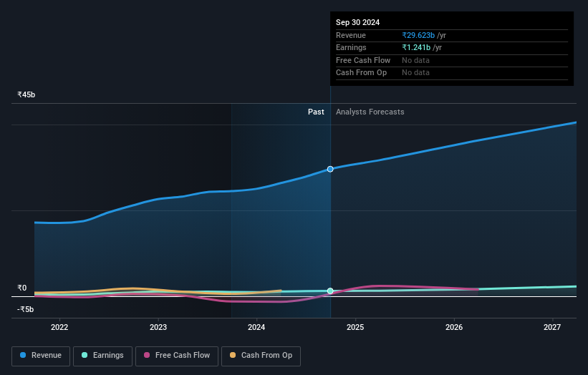Click the 2023 x-axis label
This screenshot has height=375, width=588.
pyautogui.click(x=158, y=328)
